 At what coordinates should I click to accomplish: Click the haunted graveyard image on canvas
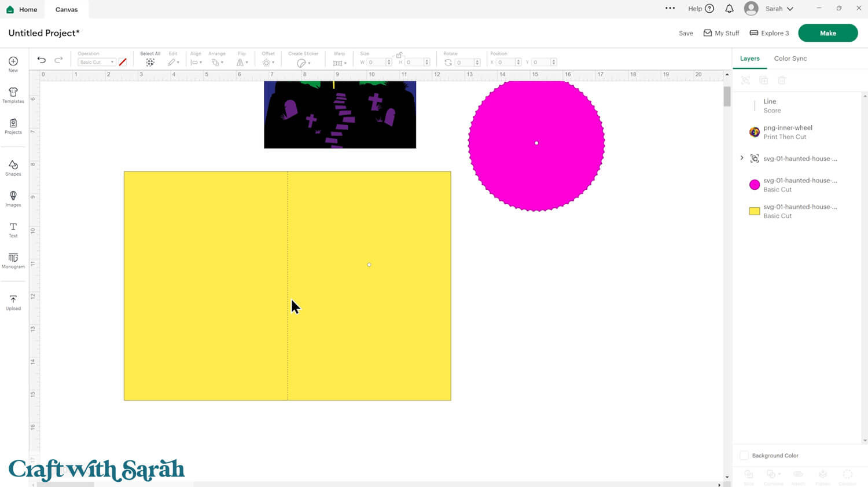pyautogui.click(x=340, y=114)
